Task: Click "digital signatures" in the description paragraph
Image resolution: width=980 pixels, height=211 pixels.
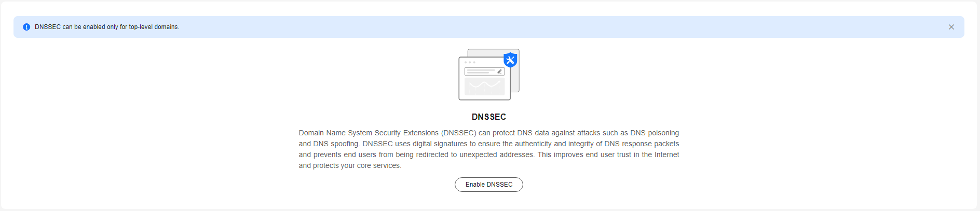Action: (440, 144)
